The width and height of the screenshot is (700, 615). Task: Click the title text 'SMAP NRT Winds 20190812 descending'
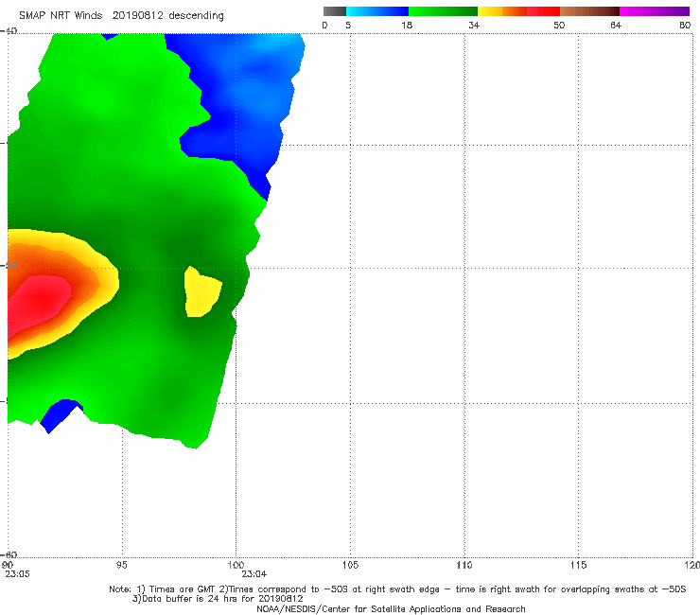121,16
